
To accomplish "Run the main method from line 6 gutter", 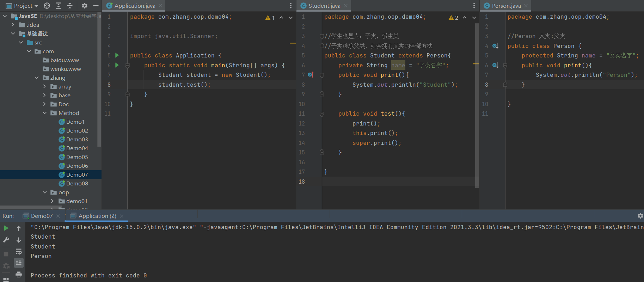I will 117,65.
